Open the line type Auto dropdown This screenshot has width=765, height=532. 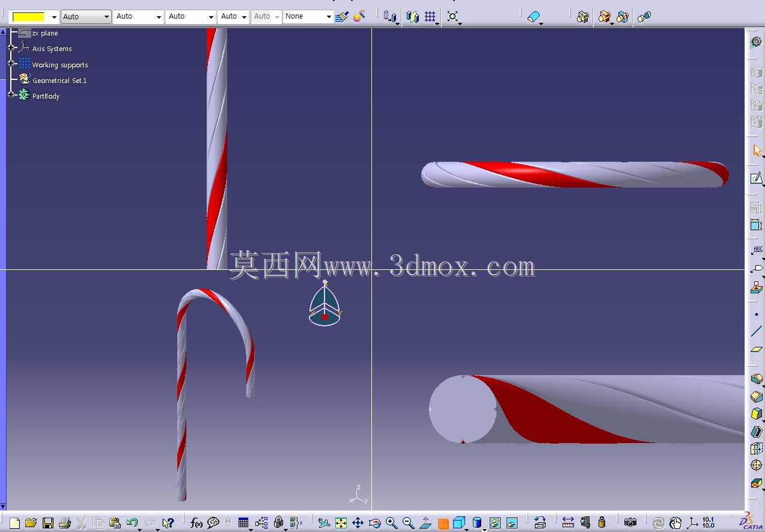pos(190,17)
